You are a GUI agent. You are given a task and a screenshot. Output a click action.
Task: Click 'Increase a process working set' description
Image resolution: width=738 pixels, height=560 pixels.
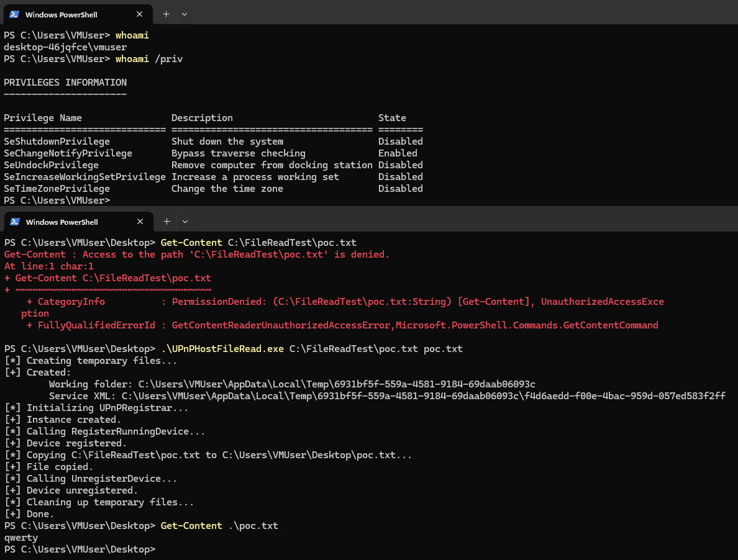tap(255, 176)
